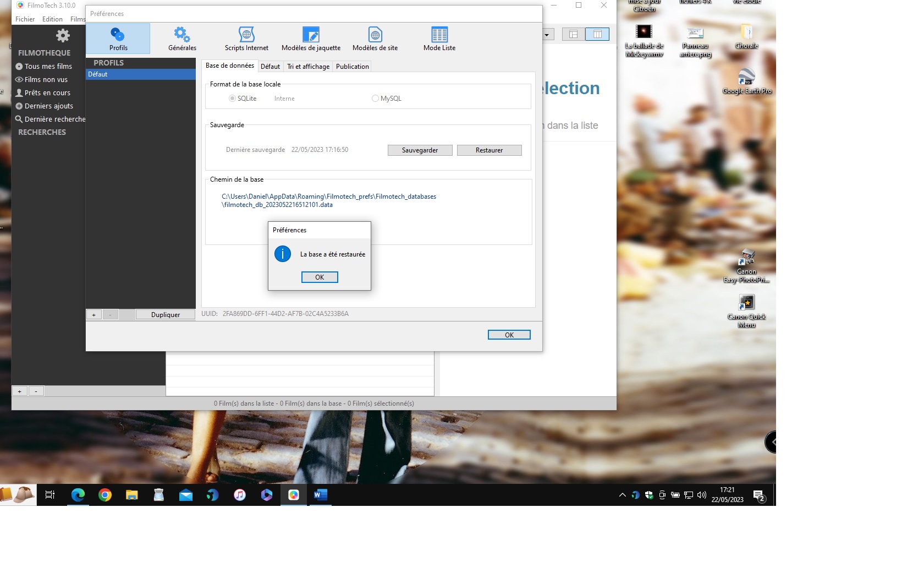Open Modèles de site section
This screenshot has width=924, height=578.
[x=375, y=39]
